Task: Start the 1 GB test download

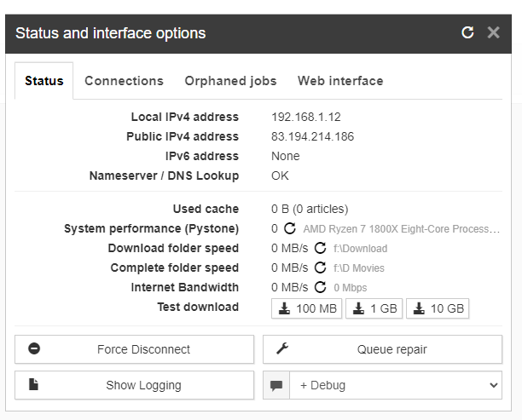Action: click(374, 308)
